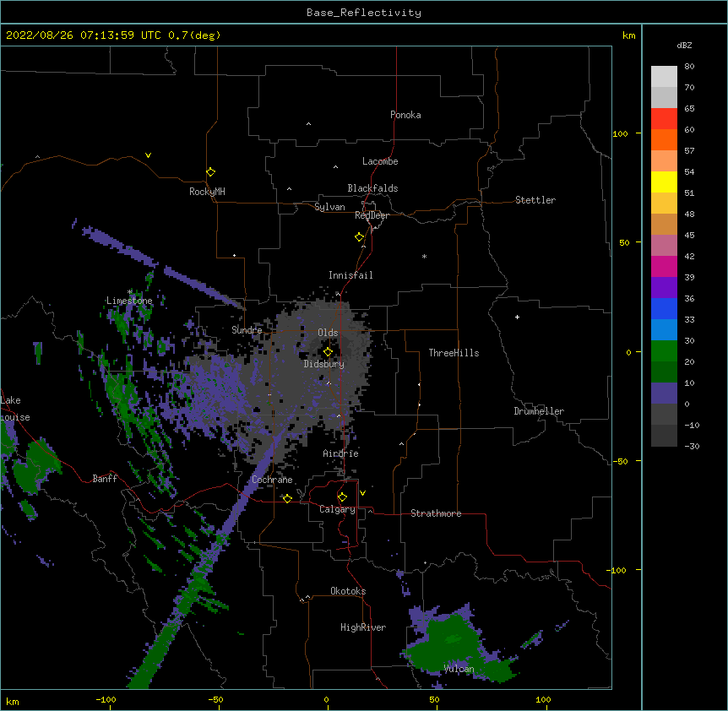The width and height of the screenshot is (728, 711).
Task: Click the RedDeer city label
Action: (372, 215)
